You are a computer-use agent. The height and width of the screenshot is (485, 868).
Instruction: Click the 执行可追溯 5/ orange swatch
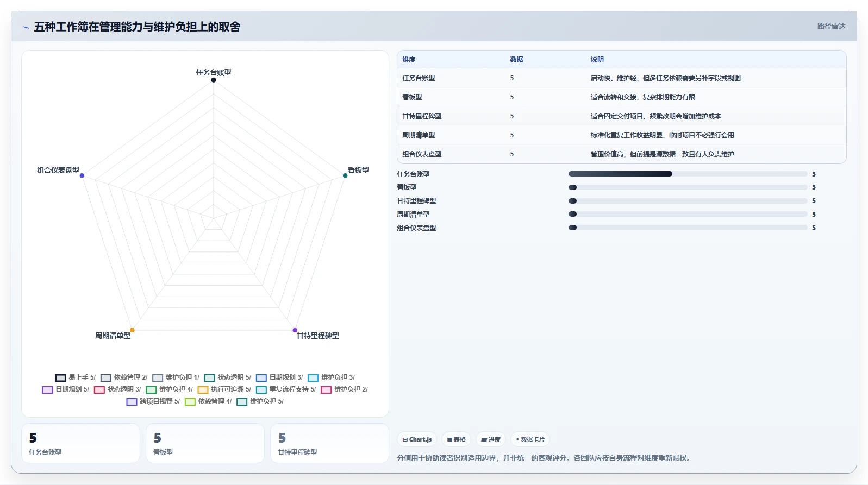pyautogui.click(x=203, y=389)
